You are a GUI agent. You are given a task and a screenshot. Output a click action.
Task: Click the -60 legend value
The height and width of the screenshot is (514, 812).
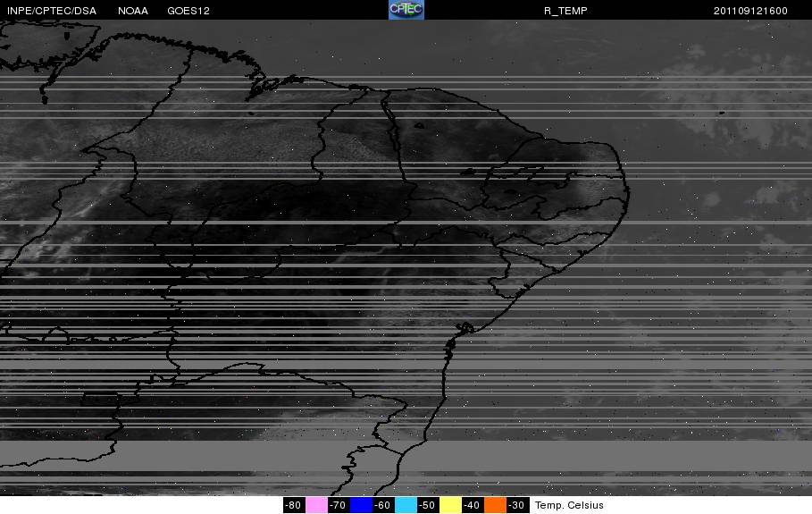[382, 505]
